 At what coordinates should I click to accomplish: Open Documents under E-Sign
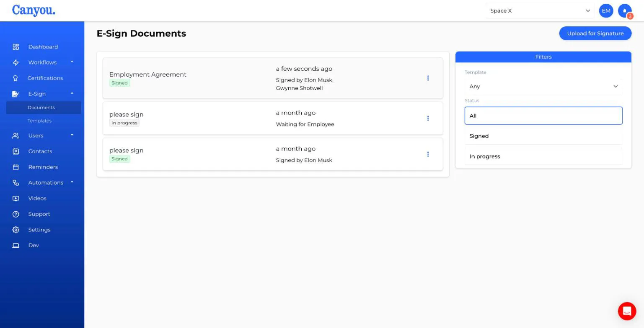click(x=44, y=108)
